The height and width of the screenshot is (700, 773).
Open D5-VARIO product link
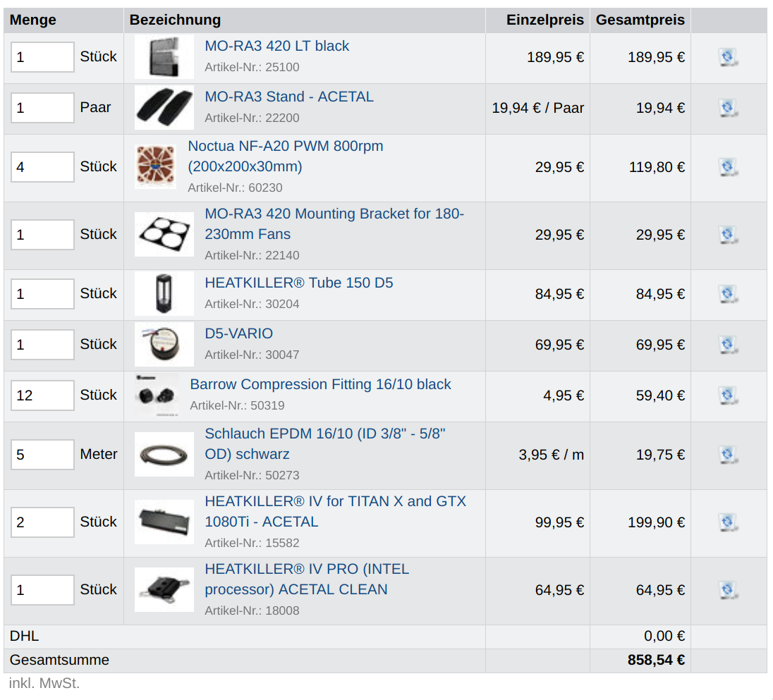coord(238,333)
